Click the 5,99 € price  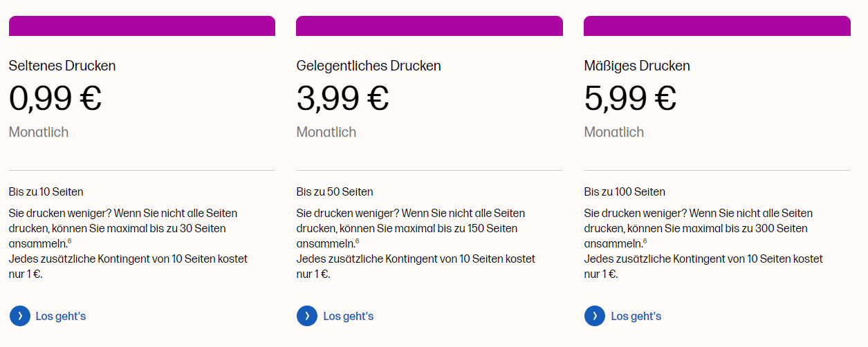(630, 98)
